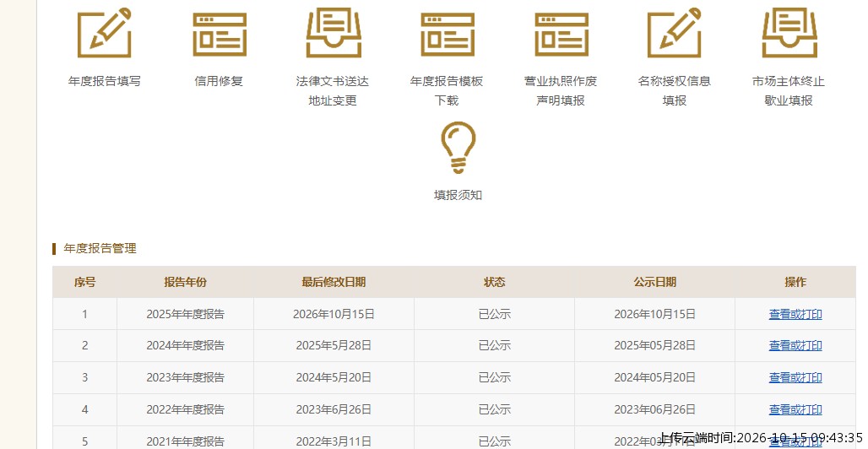Click the 填报须知 lightbulb icon
The width and height of the screenshot is (868, 449).
(458, 147)
